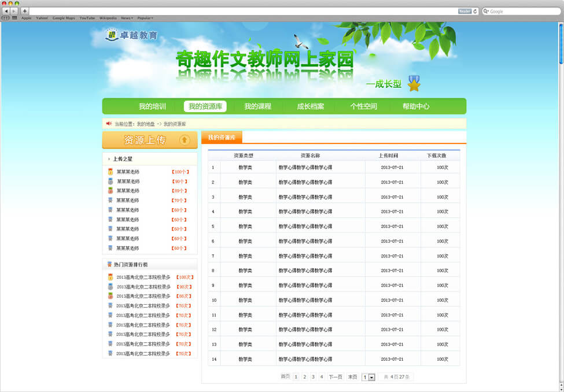Reload the page with the refresh icon

click(x=475, y=11)
